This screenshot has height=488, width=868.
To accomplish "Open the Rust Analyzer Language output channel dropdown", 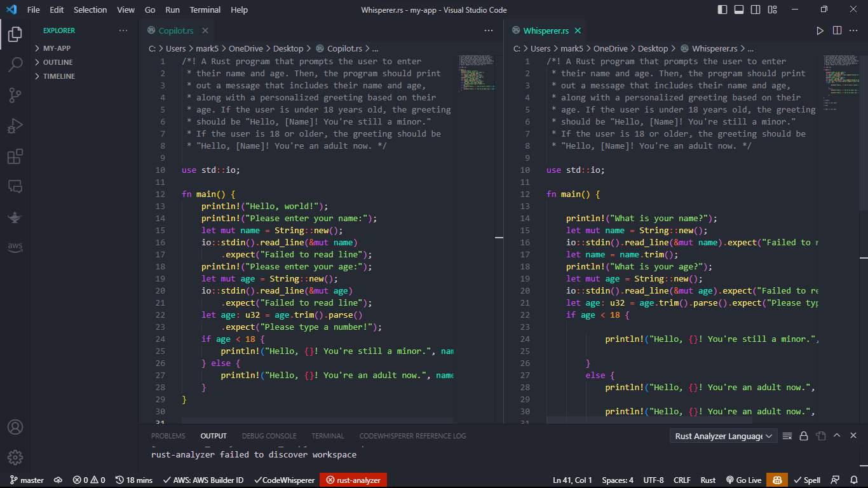I will pos(722,436).
